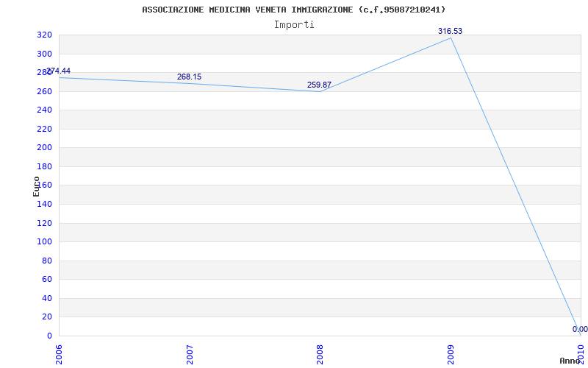Screen dimensions: 588x368
Task: Click the 20 y-axis tick label
Action: tap(46, 317)
